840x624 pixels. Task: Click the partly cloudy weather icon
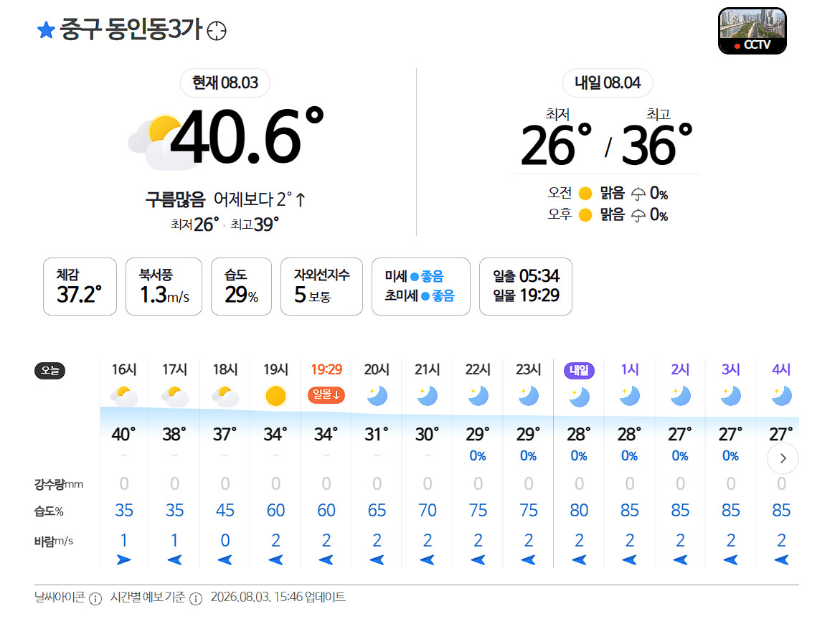pyautogui.click(x=154, y=142)
